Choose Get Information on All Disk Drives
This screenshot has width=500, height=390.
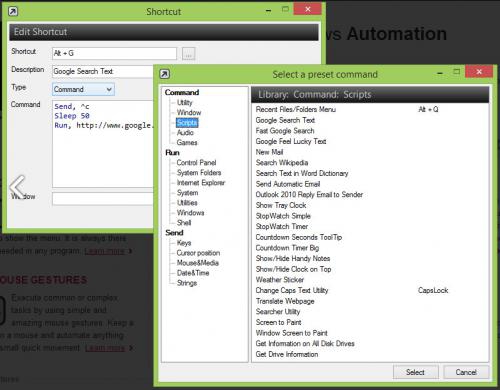pos(305,343)
